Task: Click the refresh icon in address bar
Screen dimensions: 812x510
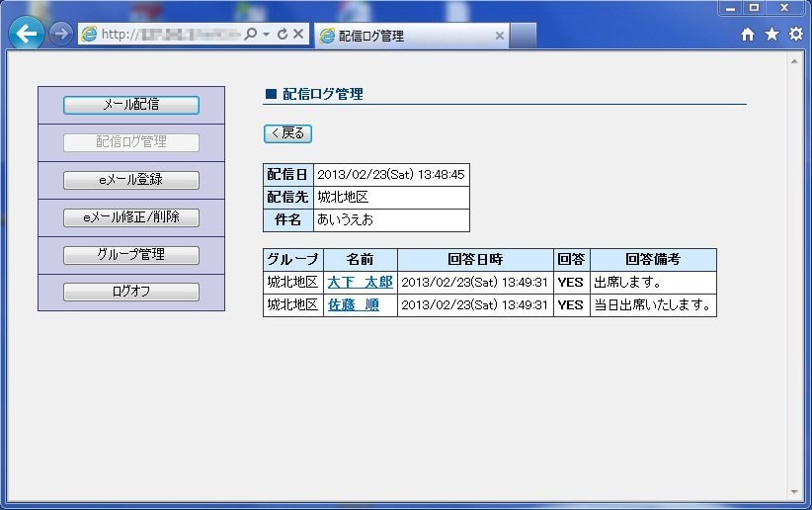Action: (283, 35)
